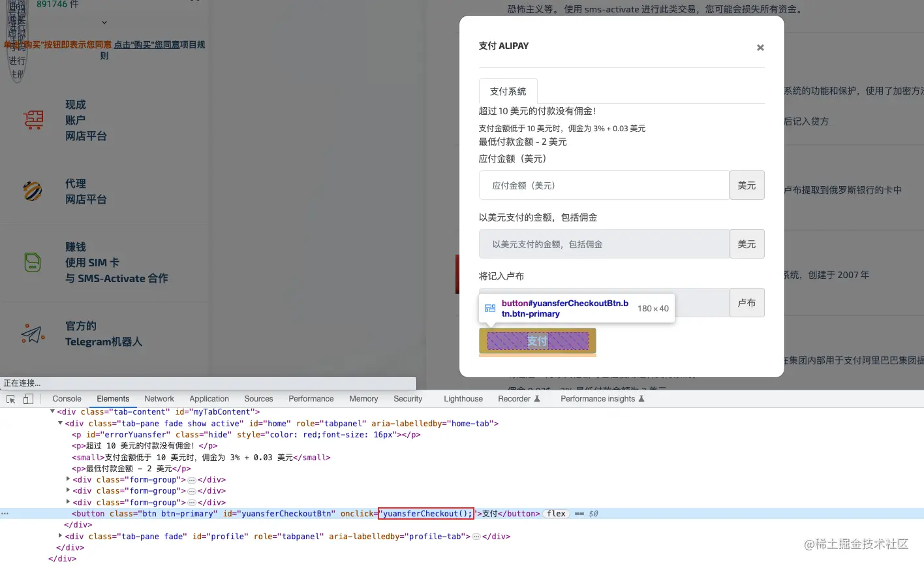
Task: Select the 超过 10 美元的付款没有佣金 paragraph node
Action: 144,446
